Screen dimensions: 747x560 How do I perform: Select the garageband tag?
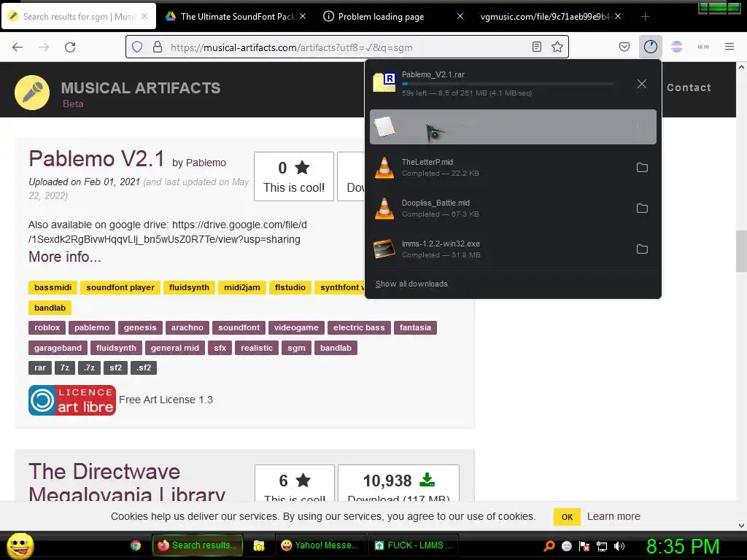tap(58, 348)
